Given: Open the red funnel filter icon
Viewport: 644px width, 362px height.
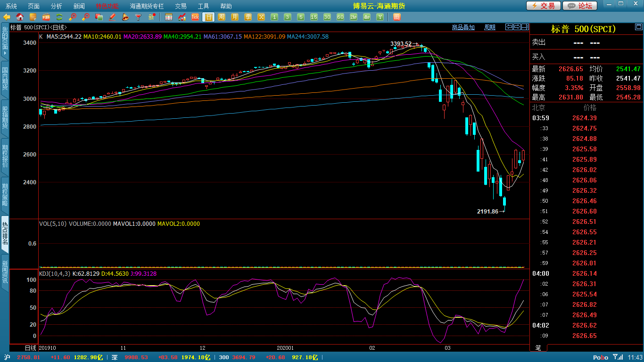Looking at the screenshot, I should point(139,17).
